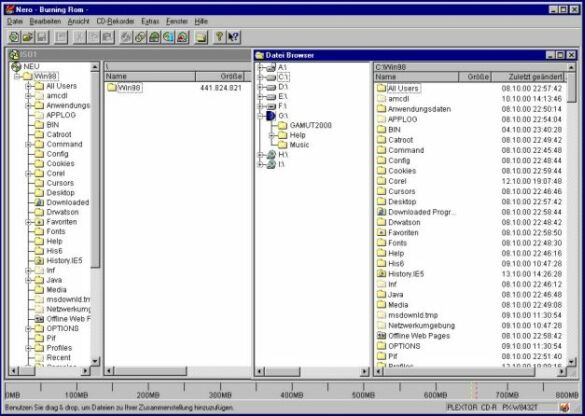
Task: Open the CD info toolbar icon
Action: coord(154,37)
